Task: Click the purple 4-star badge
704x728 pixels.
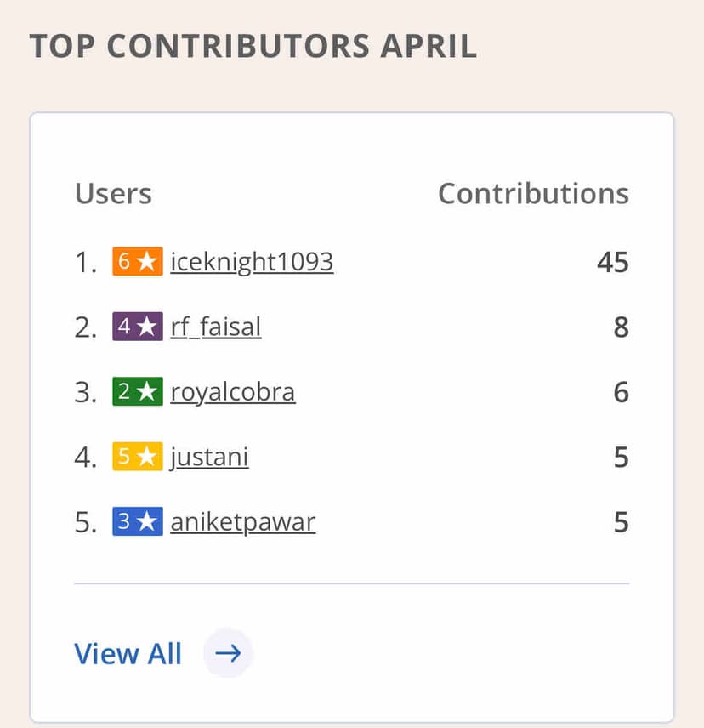Action: [137, 327]
